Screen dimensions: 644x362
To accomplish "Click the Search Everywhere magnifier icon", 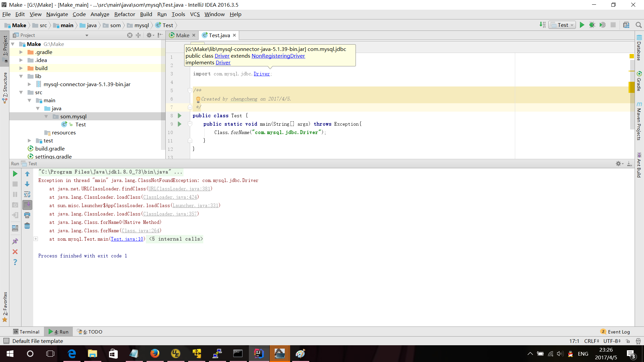I will coord(639,25).
